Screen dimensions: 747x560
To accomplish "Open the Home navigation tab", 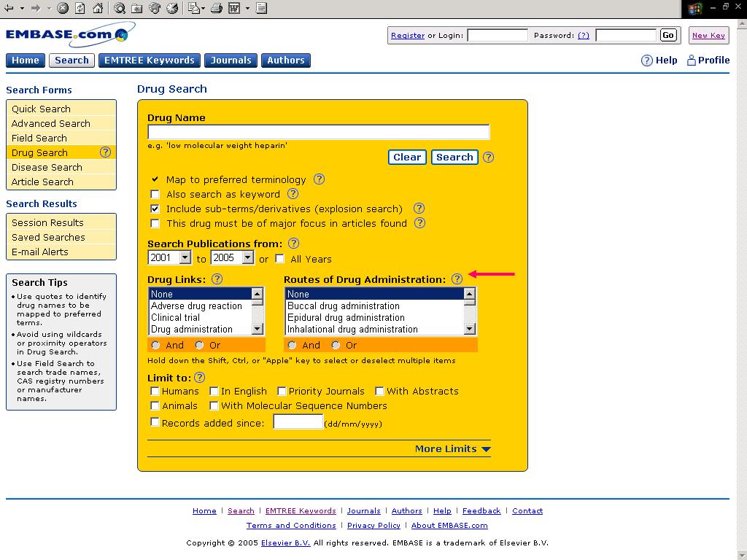I will pyautogui.click(x=26, y=60).
